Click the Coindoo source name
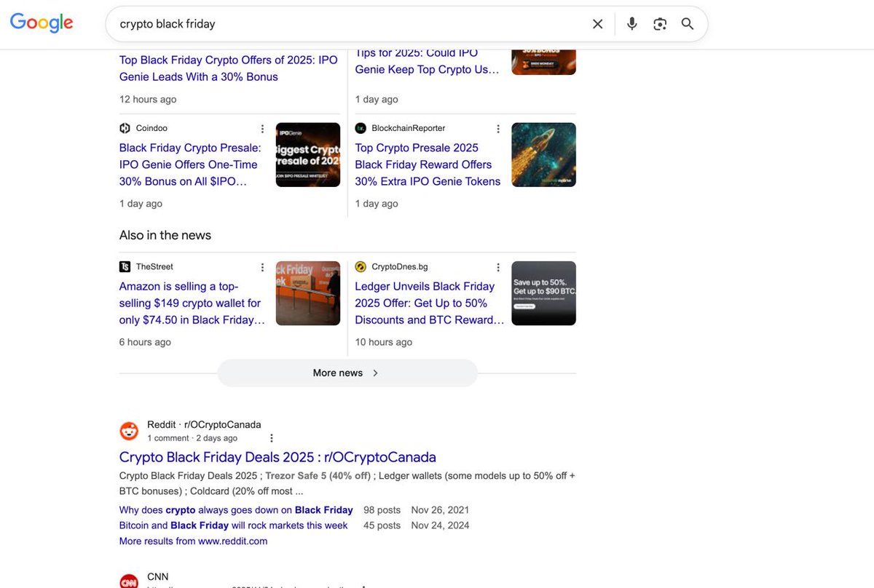 pos(151,128)
